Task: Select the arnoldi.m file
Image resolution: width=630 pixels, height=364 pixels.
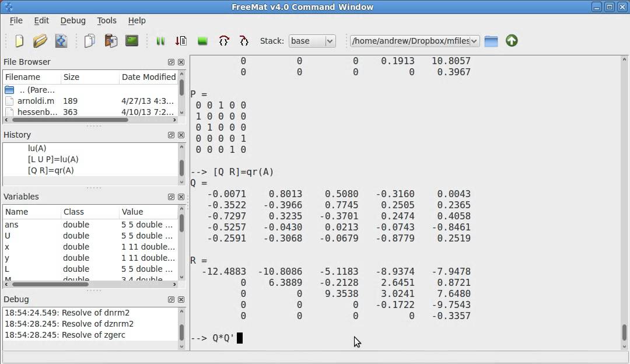Action: pyautogui.click(x=90, y=101)
